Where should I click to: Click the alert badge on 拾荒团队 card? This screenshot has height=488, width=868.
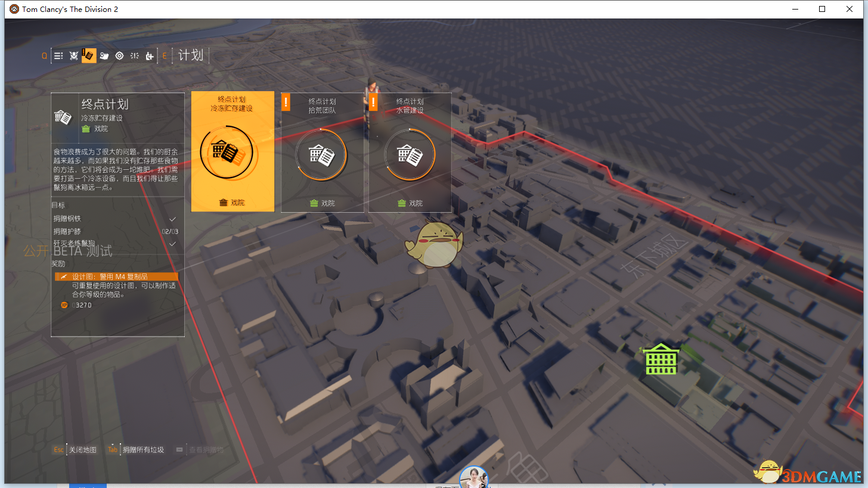[286, 102]
